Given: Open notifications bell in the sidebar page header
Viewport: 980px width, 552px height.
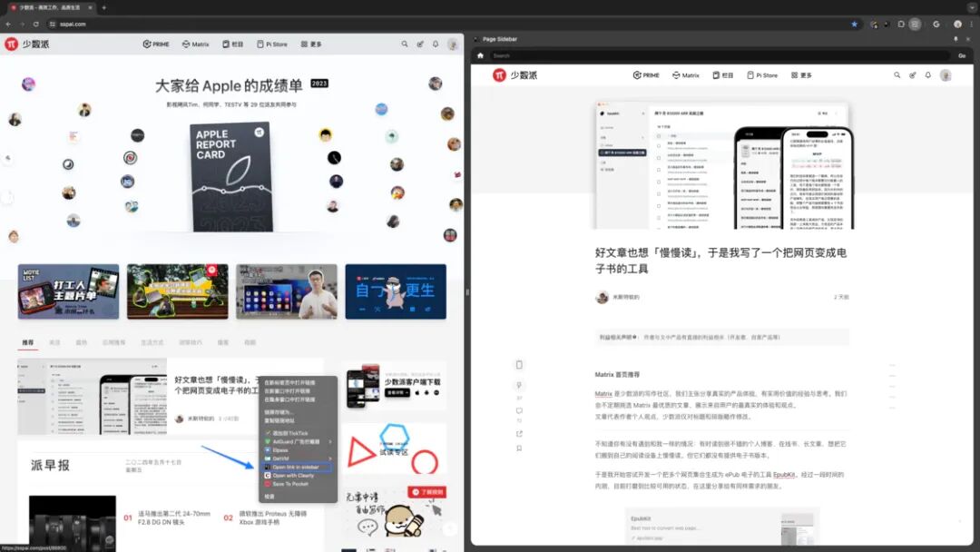Looking at the screenshot, I should [928, 75].
